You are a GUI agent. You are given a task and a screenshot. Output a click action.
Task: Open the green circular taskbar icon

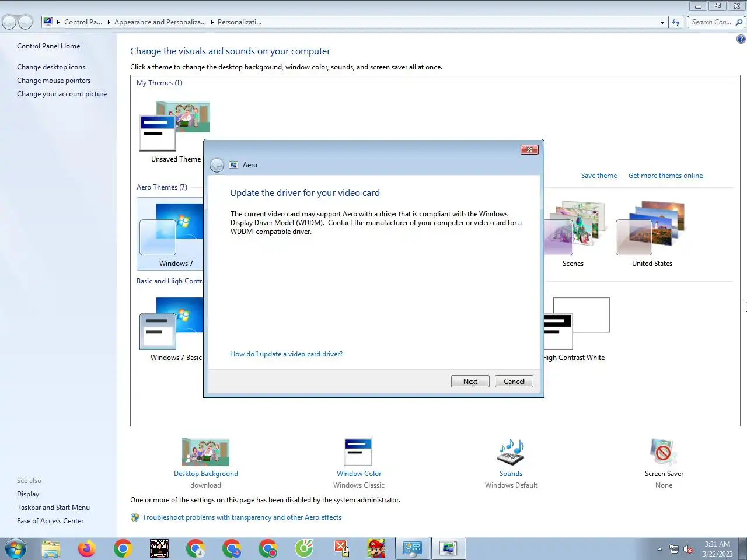(x=304, y=548)
